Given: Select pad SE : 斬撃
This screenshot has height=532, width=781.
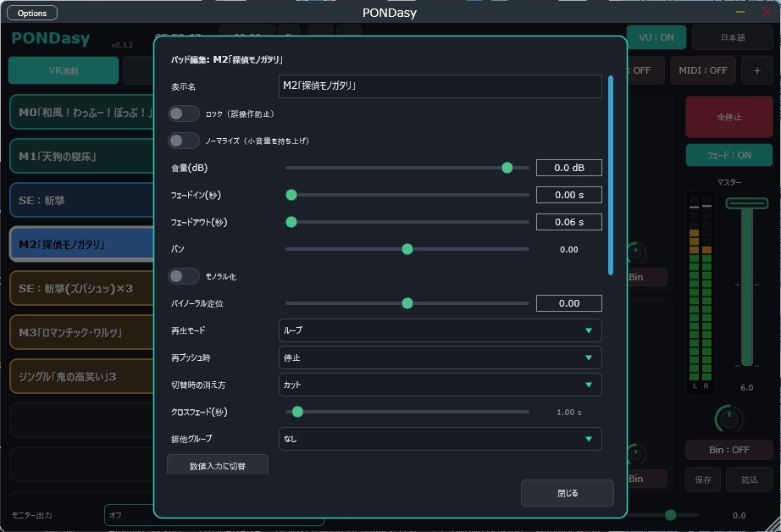Looking at the screenshot, I should pos(83,200).
